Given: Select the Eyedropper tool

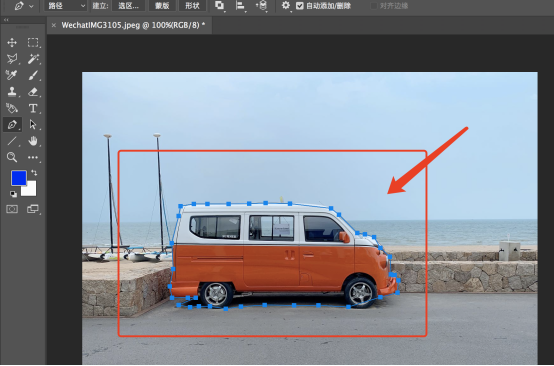Looking at the screenshot, I should [x=12, y=75].
